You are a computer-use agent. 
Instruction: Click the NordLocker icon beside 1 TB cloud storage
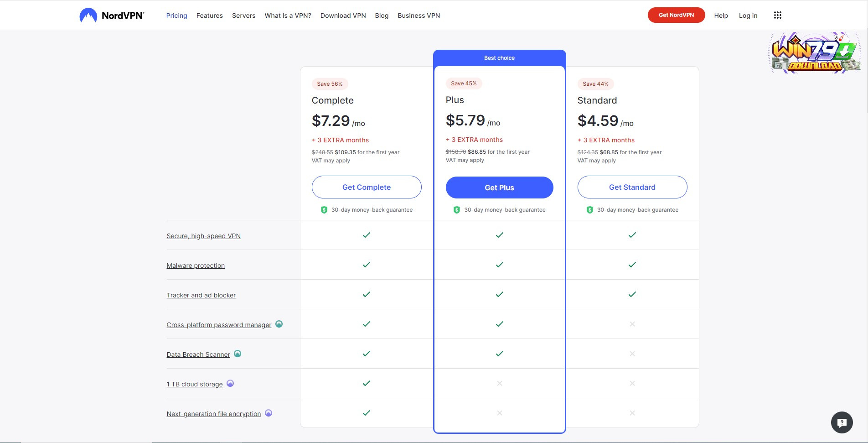(230, 383)
